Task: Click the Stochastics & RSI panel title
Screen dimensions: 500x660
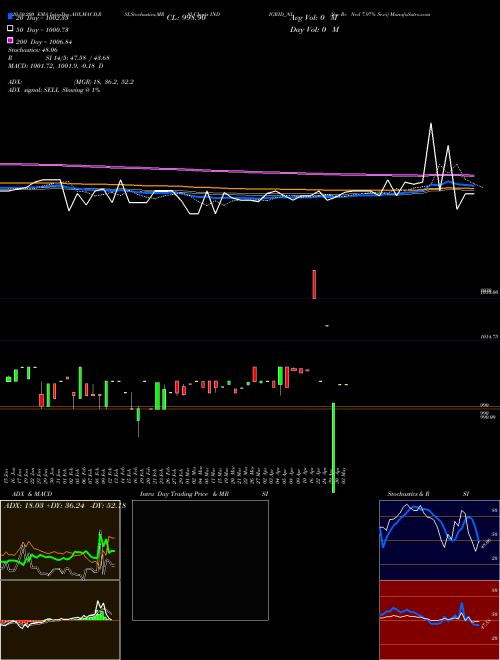Action: coord(428,494)
